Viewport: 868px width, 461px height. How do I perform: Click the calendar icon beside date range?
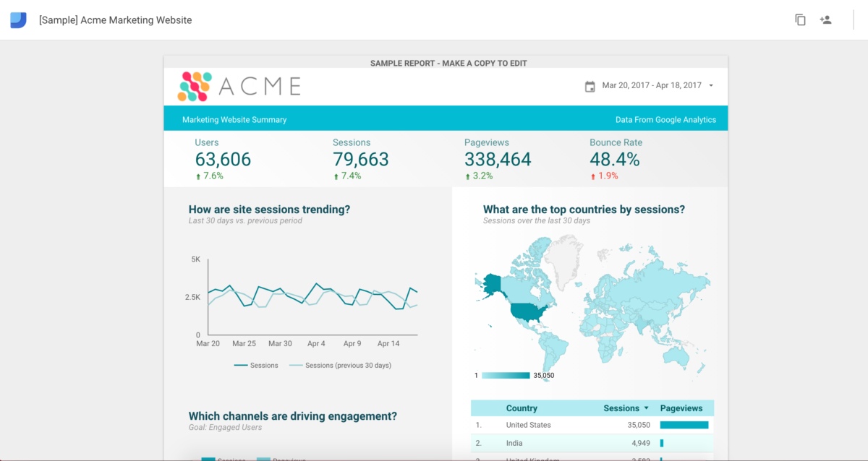(x=590, y=86)
